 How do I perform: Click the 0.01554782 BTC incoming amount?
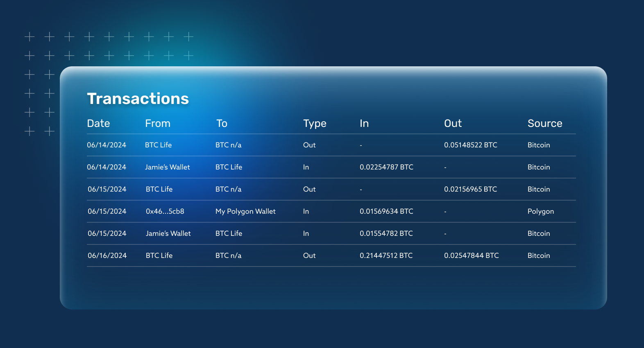point(386,233)
